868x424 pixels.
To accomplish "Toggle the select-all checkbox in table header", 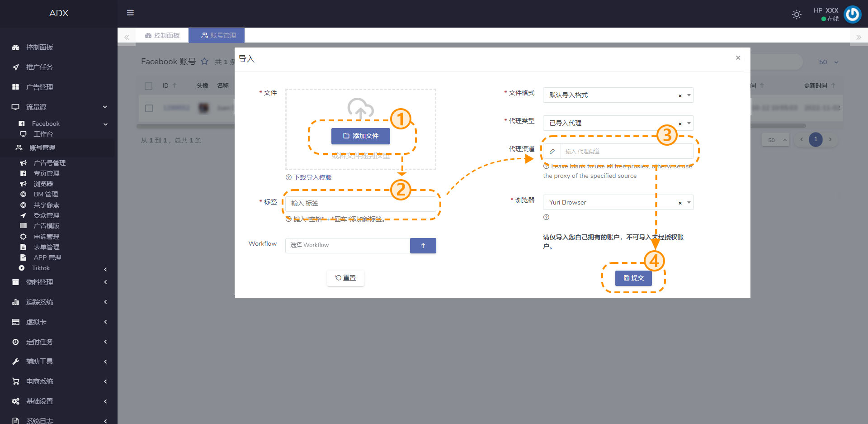I will [149, 86].
